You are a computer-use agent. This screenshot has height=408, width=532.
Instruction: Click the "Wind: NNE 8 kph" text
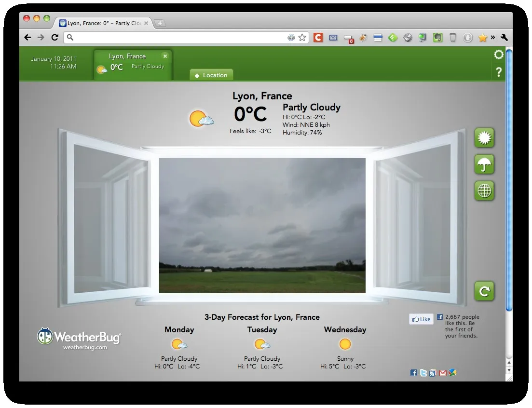pos(306,125)
